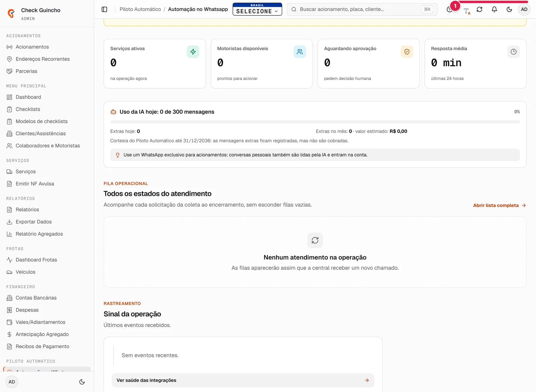Open Colaboradores e Motoristas
This screenshot has width=536, height=392.
(47, 146)
